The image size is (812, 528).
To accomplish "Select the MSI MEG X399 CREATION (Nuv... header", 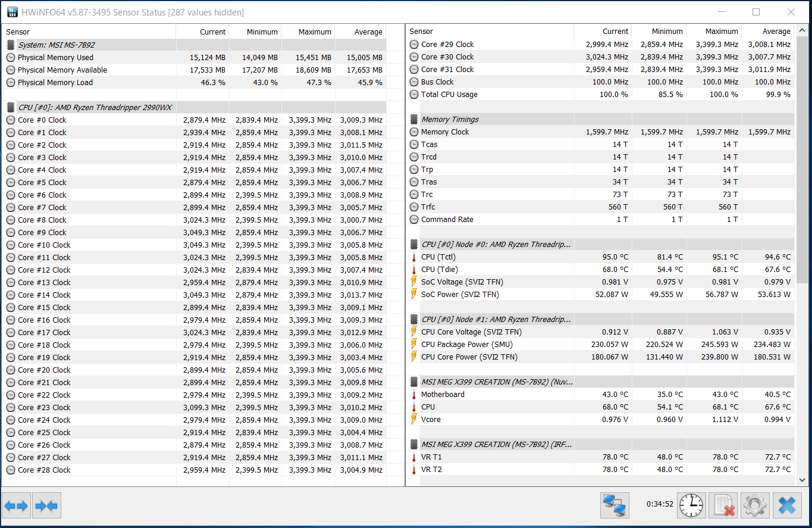I will (x=497, y=382).
